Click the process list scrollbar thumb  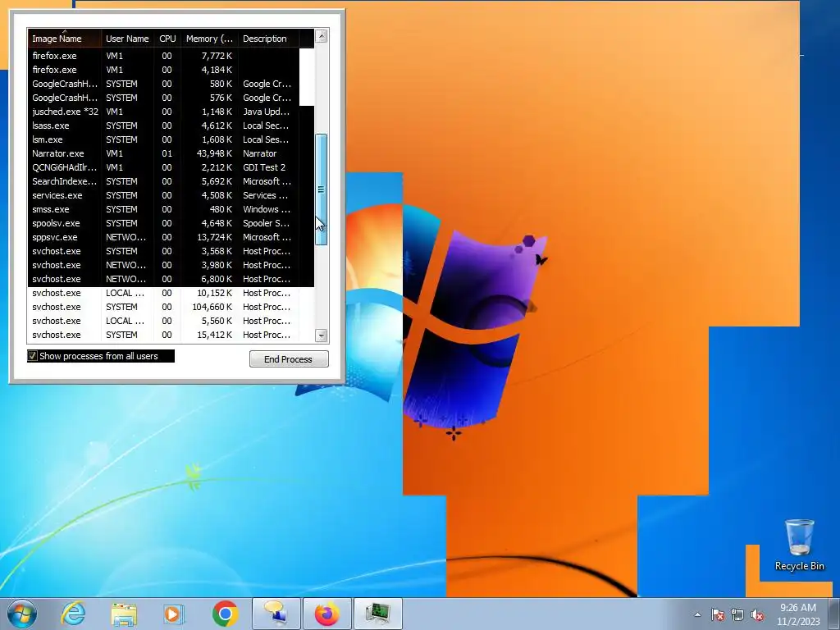pos(322,189)
